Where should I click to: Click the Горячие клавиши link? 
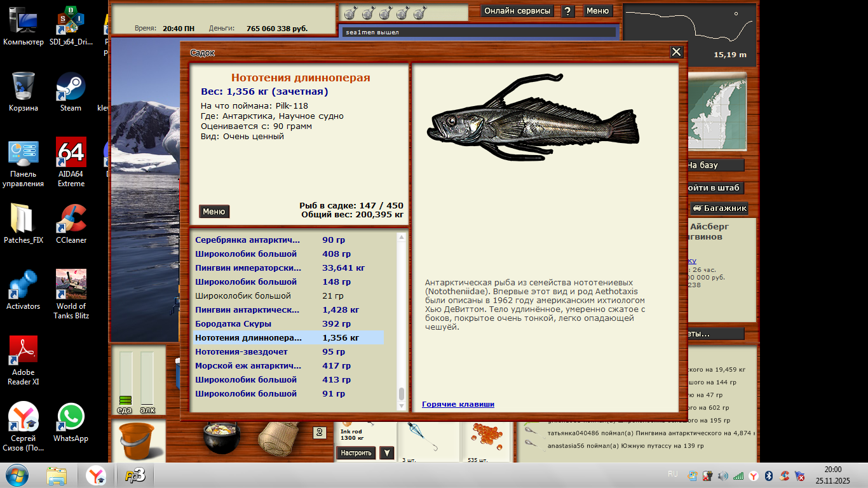(x=458, y=404)
